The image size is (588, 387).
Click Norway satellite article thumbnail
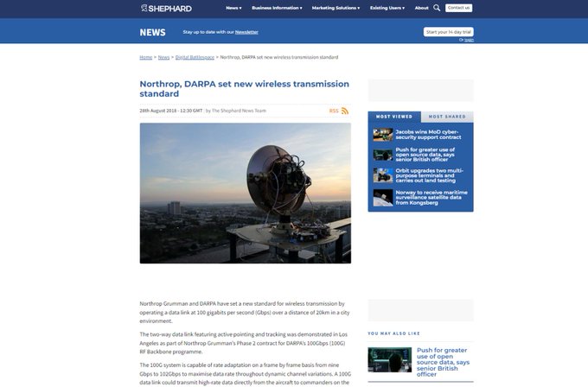coord(383,198)
